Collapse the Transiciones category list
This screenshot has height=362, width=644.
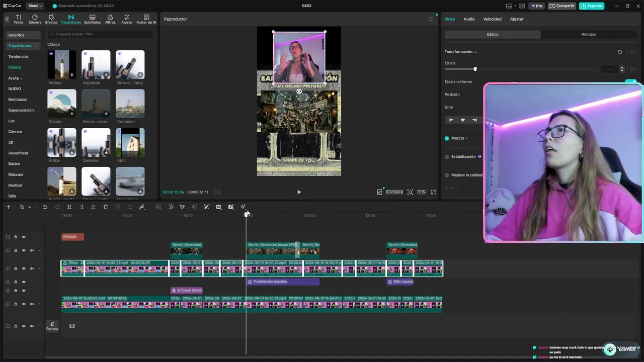point(36,46)
